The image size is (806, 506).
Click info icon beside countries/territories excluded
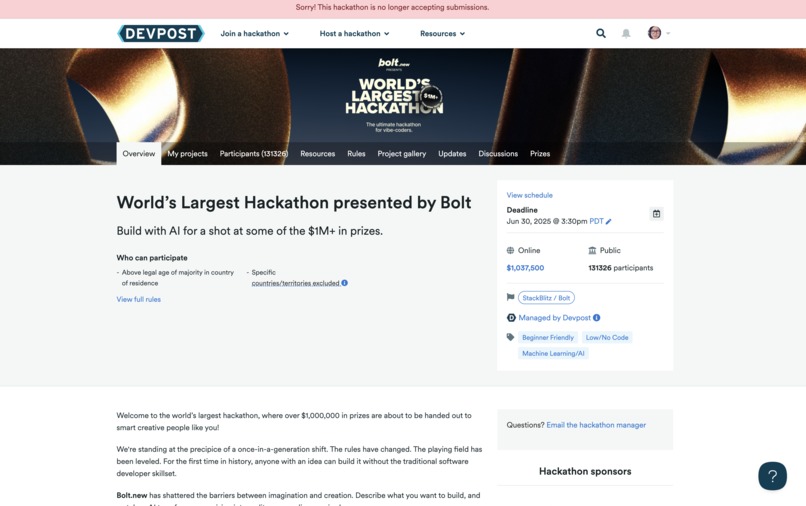344,283
